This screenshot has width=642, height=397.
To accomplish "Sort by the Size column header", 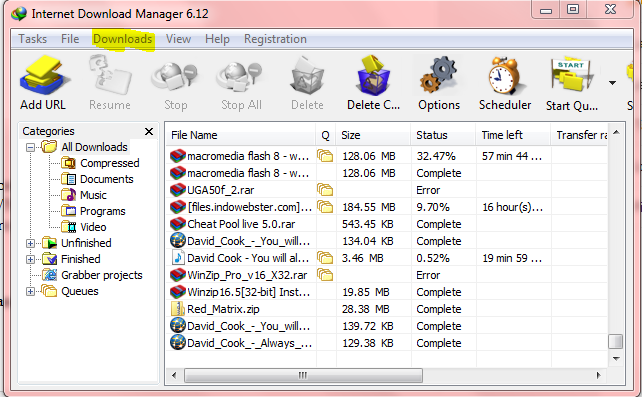I will click(x=373, y=135).
